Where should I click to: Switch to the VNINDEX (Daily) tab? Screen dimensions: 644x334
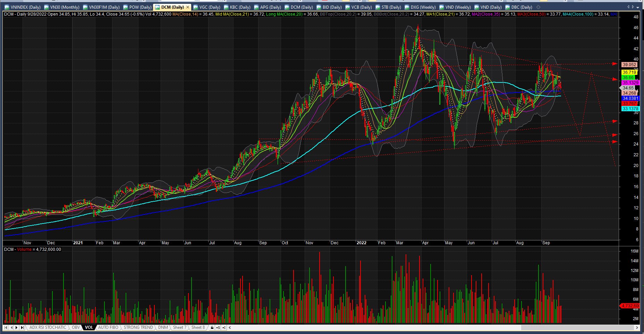[23, 7]
